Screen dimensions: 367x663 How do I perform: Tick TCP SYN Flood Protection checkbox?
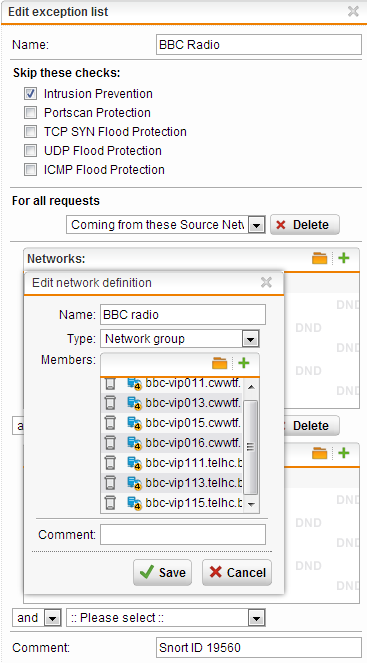click(x=30, y=132)
